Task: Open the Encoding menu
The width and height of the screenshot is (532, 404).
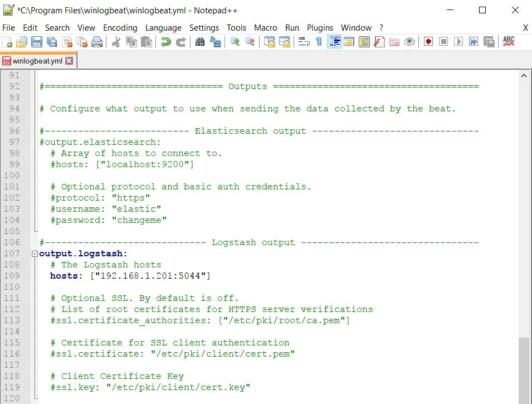Action: click(x=120, y=27)
